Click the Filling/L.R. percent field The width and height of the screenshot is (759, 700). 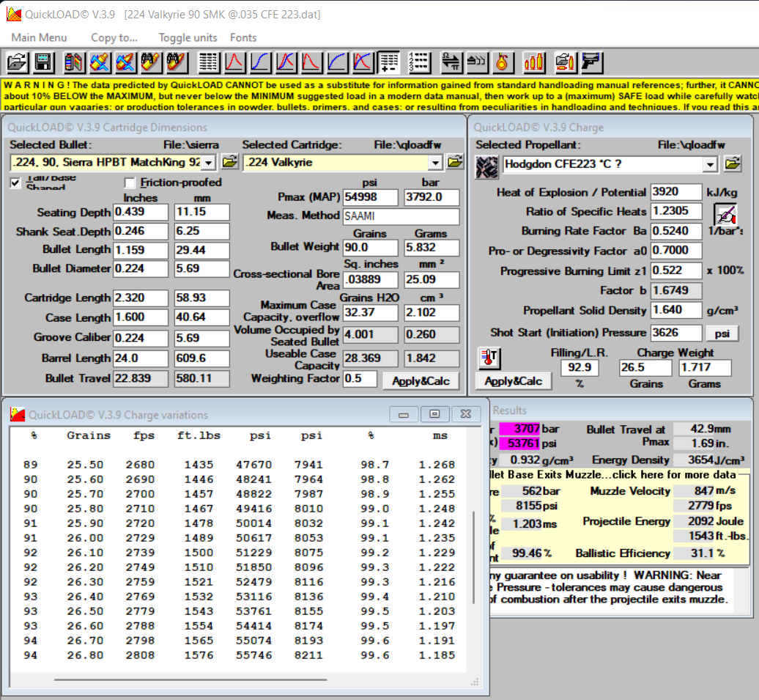tap(580, 368)
